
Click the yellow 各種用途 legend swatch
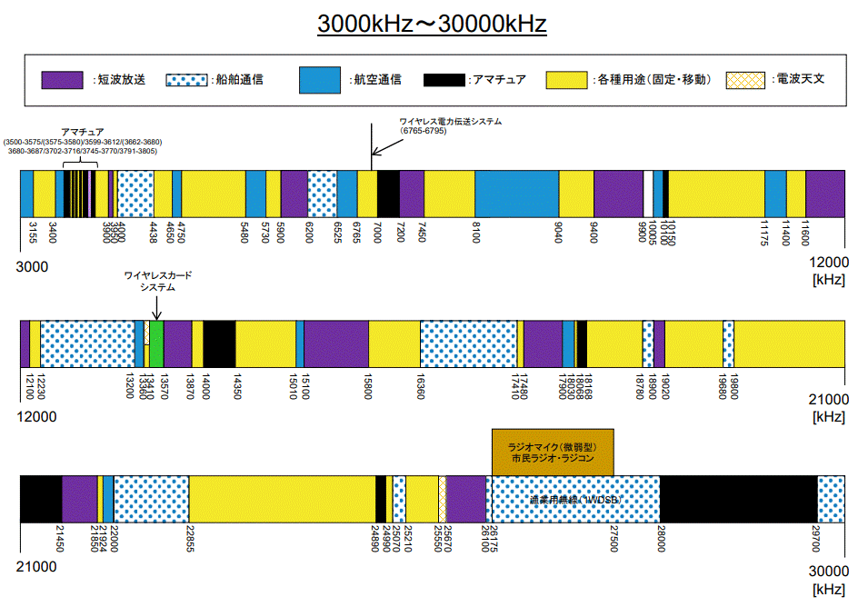point(566,80)
